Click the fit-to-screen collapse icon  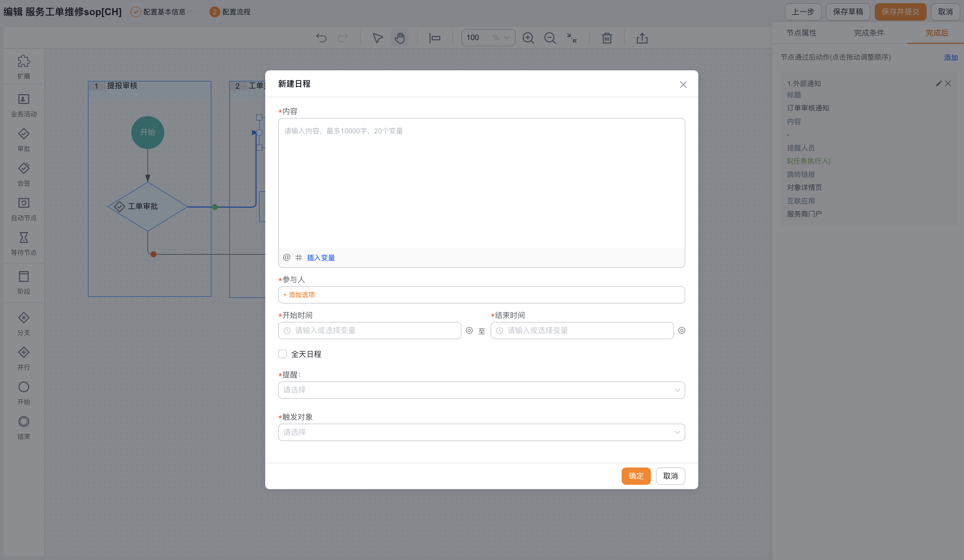[x=572, y=38]
